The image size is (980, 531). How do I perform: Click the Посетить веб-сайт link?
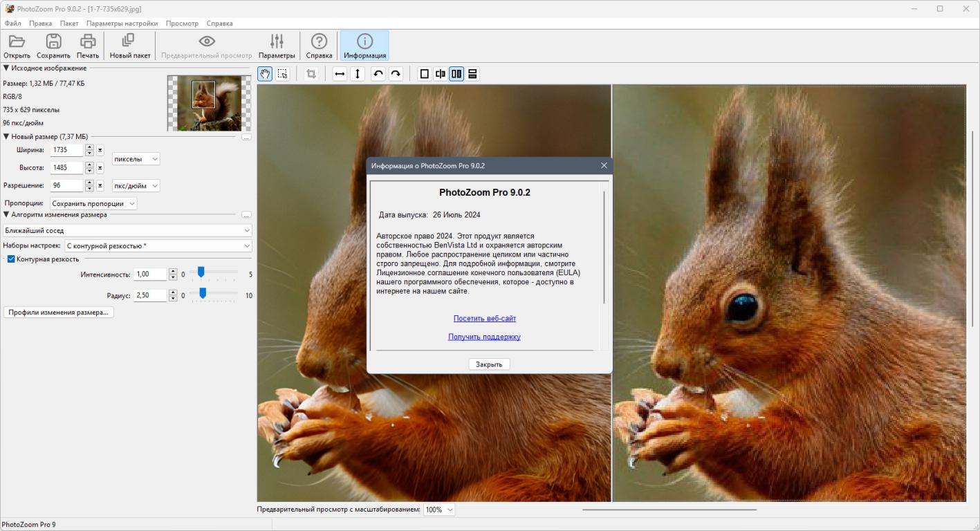[x=485, y=319]
